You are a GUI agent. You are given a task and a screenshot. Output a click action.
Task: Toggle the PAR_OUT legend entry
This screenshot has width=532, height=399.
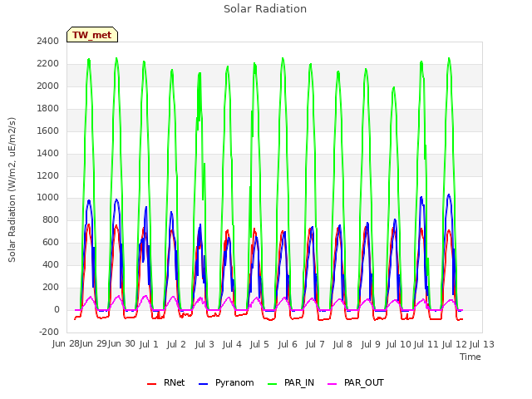pyautogui.click(x=356, y=382)
